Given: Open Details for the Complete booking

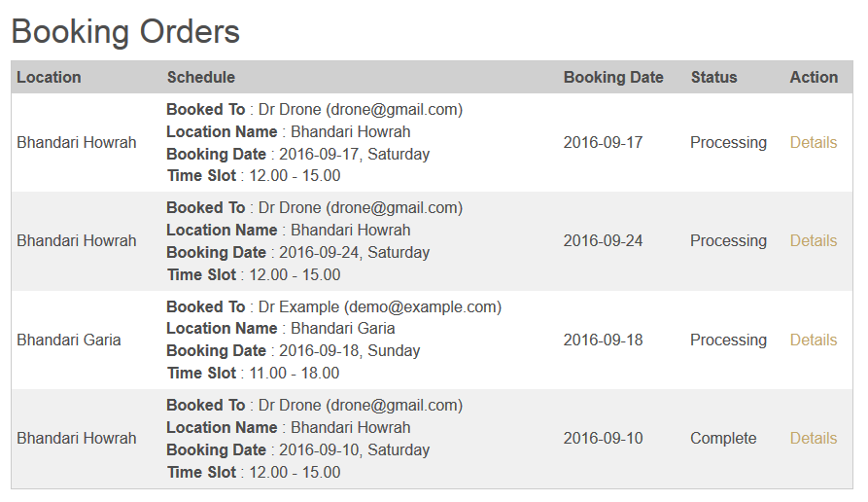Looking at the screenshot, I should pyautogui.click(x=813, y=439).
